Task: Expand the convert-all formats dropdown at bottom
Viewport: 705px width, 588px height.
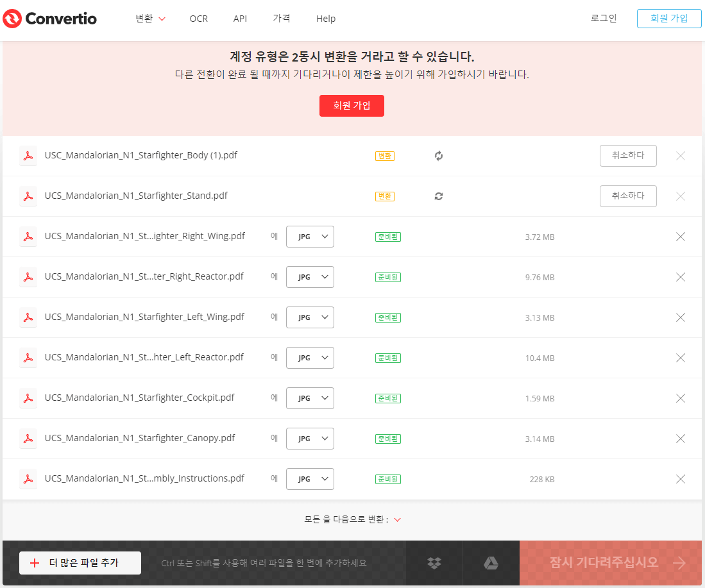Action: [x=396, y=519]
